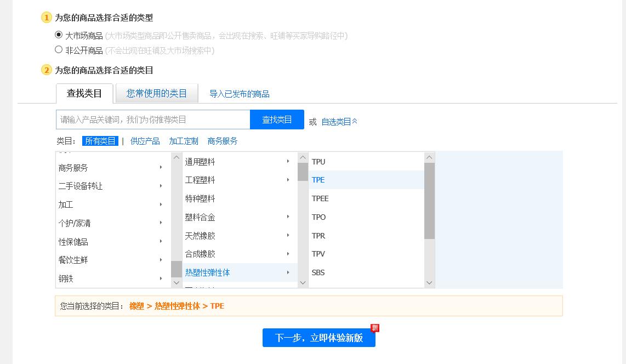The width and height of the screenshot is (626, 364).
Task: Select the 大市场商品 radio button
Action: tap(59, 34)
